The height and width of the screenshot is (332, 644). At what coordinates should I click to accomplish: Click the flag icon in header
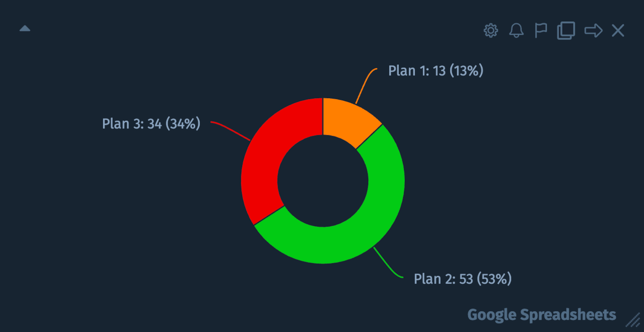point(541,31)
